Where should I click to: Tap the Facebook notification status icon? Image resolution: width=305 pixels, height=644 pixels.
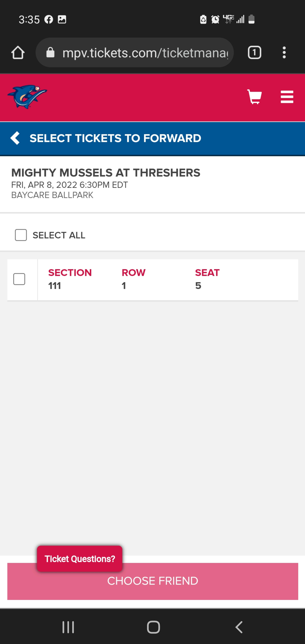coord(49,19)
